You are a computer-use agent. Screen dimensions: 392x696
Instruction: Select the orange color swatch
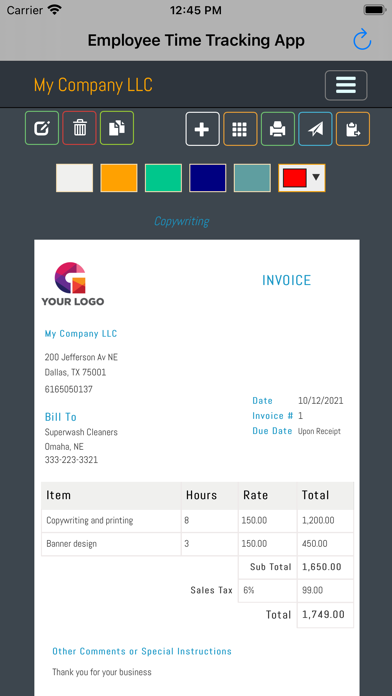point(119,178)
